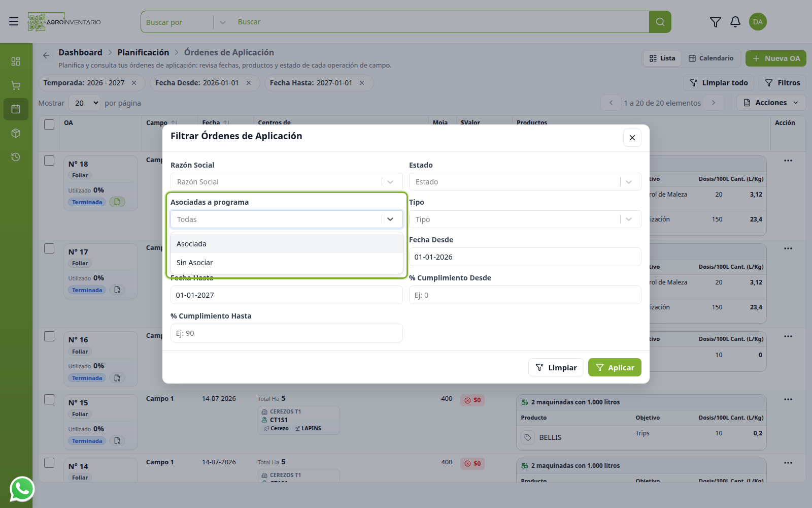Open inventory box sidebar icon
812x508 pixels.
tap(16, 133)
